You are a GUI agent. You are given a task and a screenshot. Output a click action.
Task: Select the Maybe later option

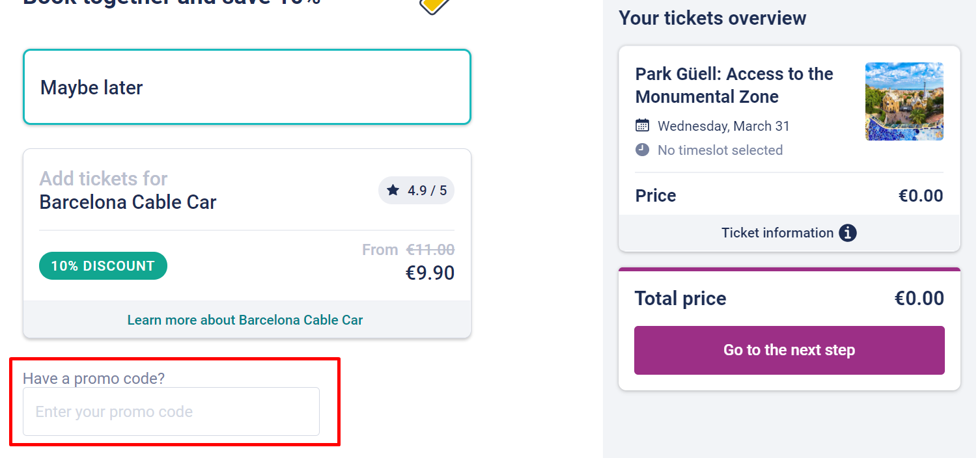(x=247, y=87)
